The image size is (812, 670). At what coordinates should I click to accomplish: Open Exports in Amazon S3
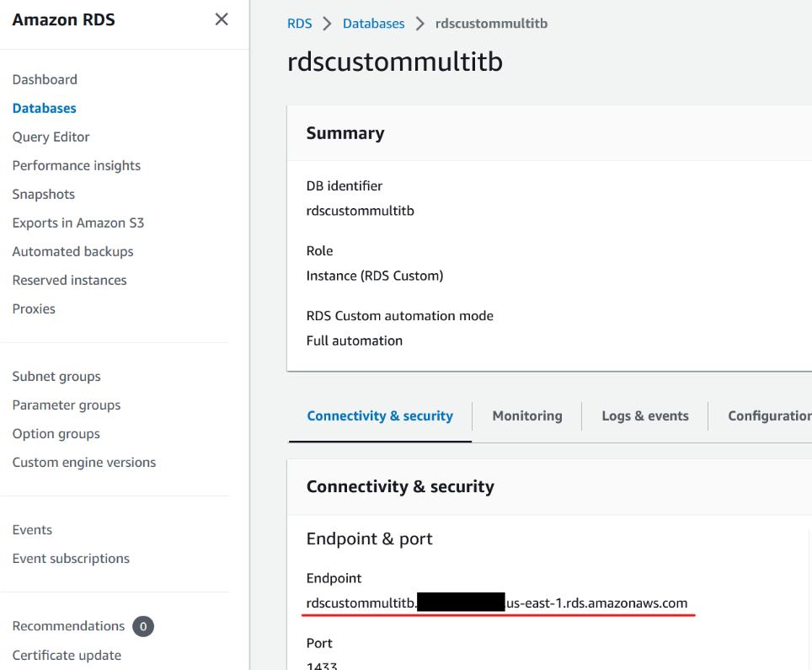pos(78,222)
